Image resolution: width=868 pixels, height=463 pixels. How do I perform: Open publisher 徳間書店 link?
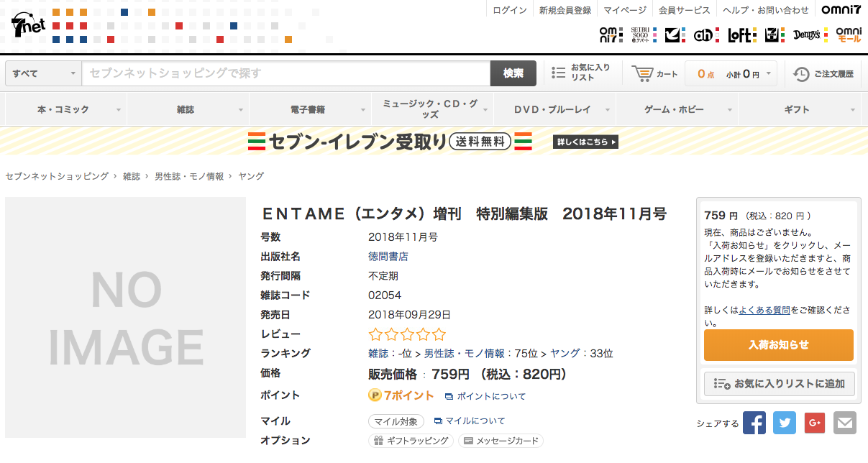[x=388, y=257]
